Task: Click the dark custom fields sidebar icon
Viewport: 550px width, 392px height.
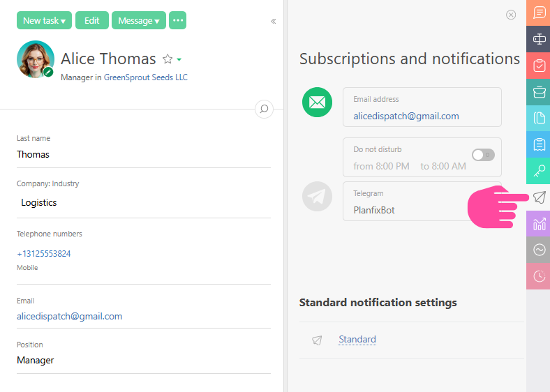Action: tap(539, 39)
